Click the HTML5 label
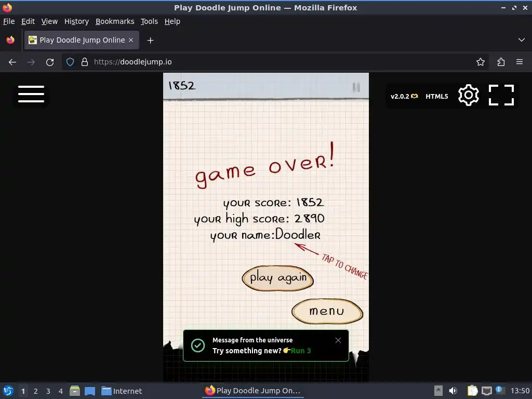The width and height of the screenshot is (532, 399). coord(436,96)
